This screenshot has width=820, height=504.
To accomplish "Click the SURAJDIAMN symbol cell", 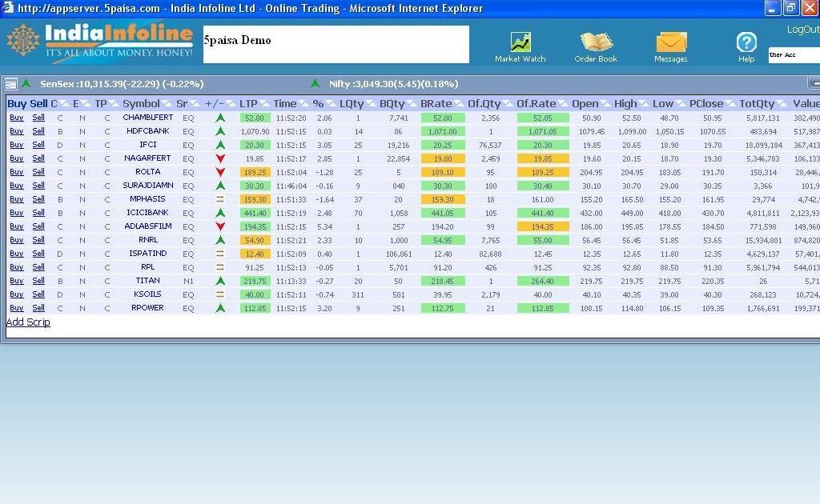I will (148, 186).
